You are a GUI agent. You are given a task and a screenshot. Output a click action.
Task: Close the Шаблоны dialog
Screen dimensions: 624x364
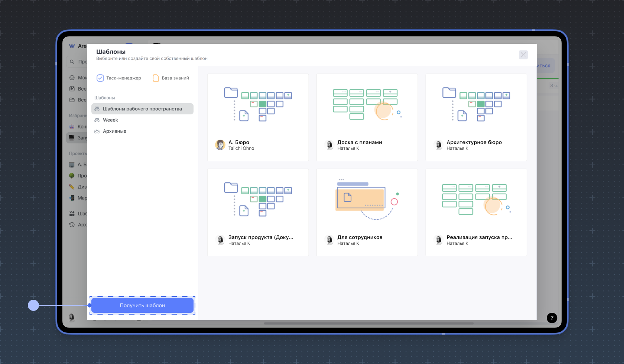pyautogui.click(x=523, y=55)
